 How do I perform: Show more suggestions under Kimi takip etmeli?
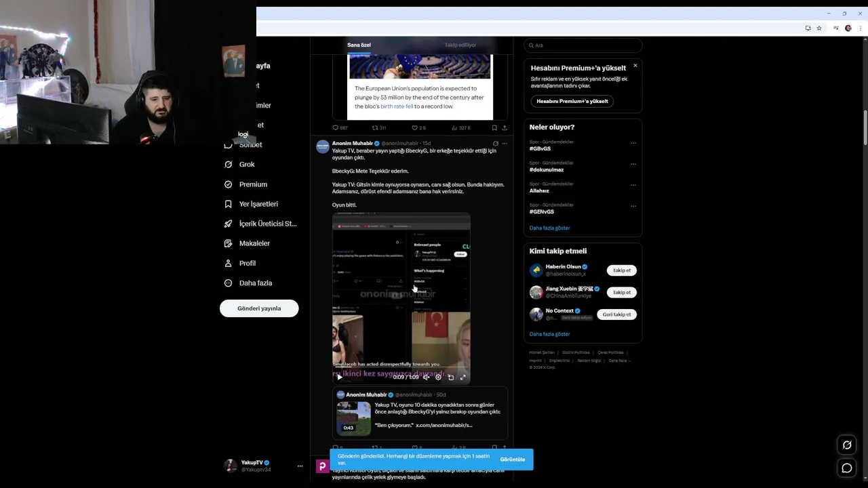click(549, 334)
